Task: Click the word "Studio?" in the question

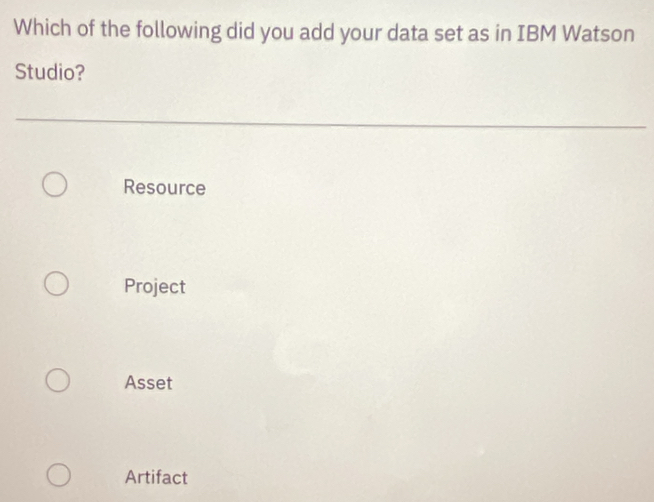Action: (50, 74)
